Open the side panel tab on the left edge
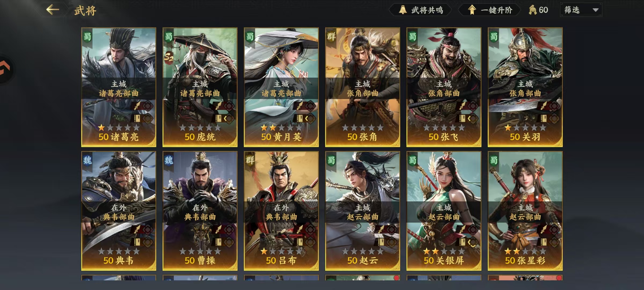 click(6, 69)
